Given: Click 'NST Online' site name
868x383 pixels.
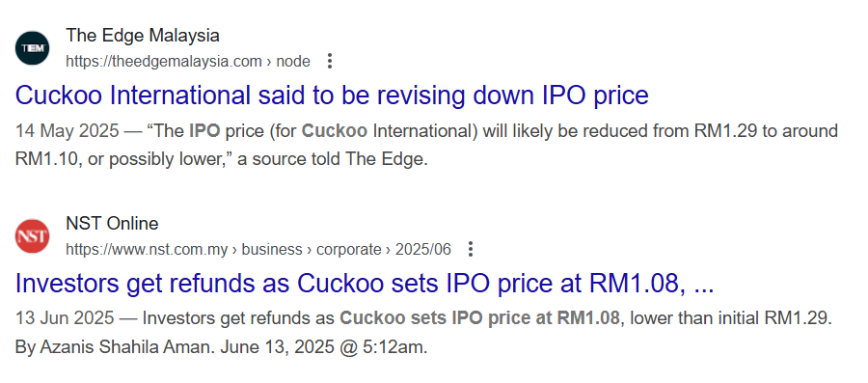Looking at the screenshot, I should 112,224.
